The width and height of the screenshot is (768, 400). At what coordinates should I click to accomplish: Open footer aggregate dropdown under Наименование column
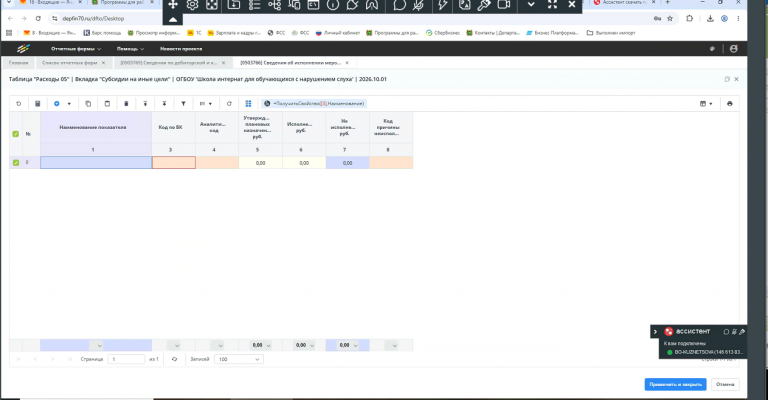click(x=99, y=346)
